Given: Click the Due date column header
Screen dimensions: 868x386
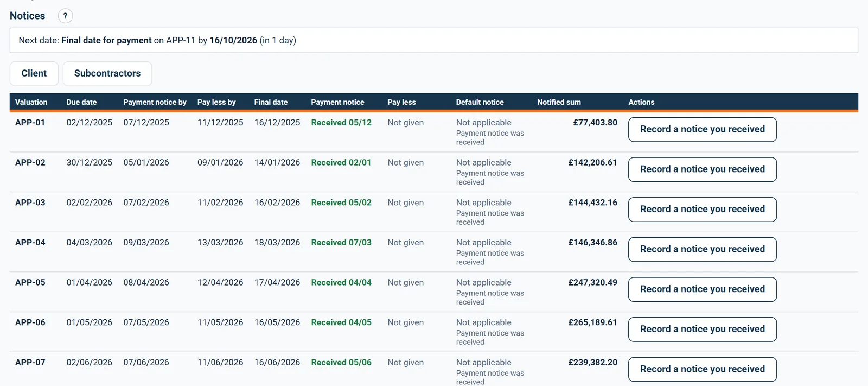Looking at the screenshot, I should pos(81,102).
